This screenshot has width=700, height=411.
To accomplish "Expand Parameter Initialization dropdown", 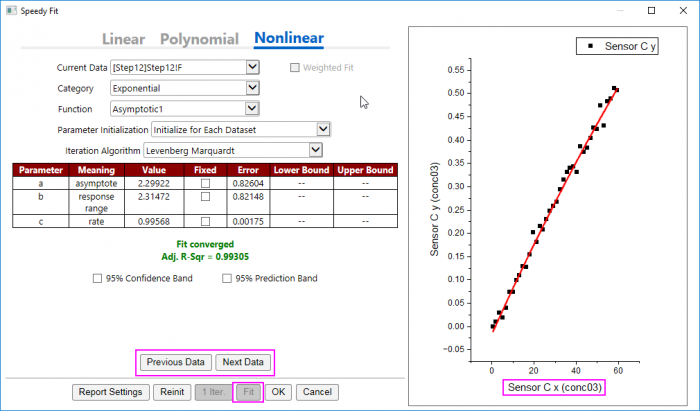I will (x=322, y=129).
